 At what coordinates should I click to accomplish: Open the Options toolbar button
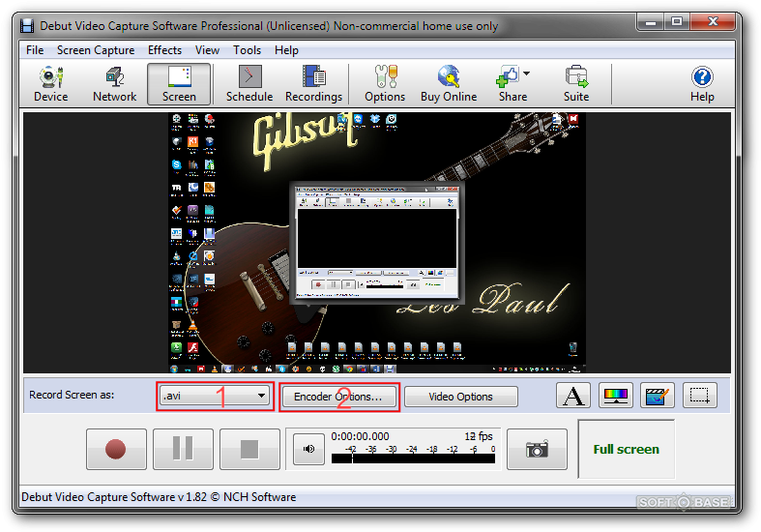point(385,84)
